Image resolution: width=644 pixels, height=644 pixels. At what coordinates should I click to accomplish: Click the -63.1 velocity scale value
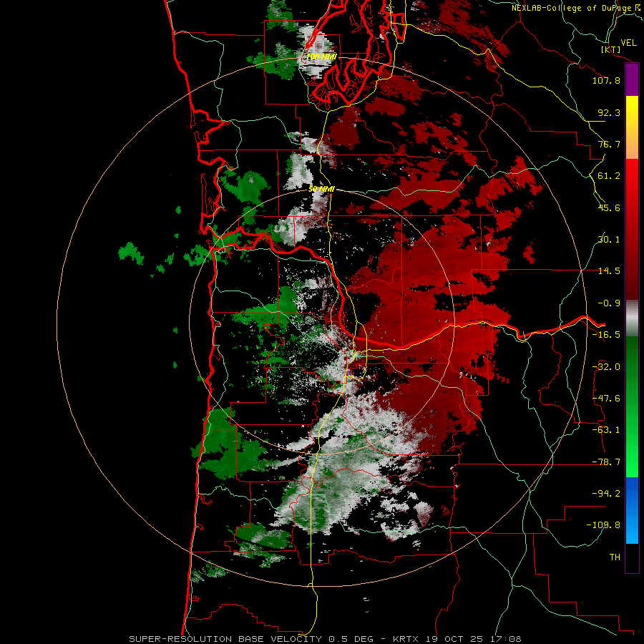tap(606, 430)
